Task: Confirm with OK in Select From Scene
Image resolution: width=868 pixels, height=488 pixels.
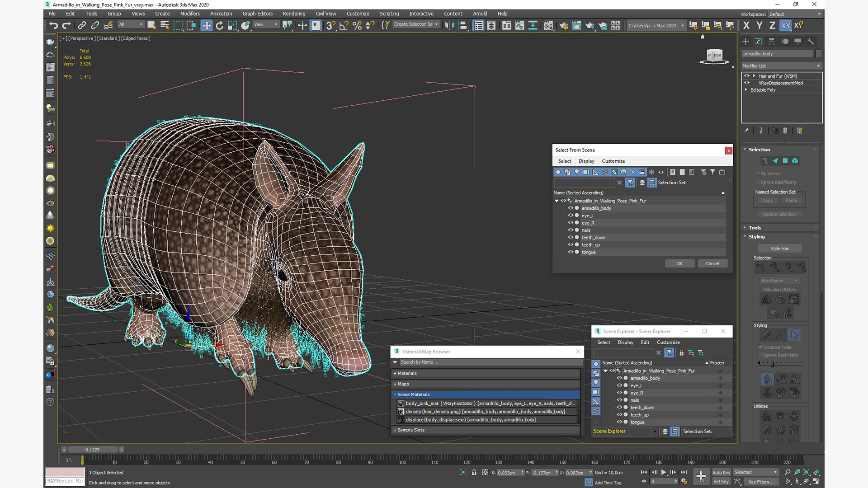Action: [x=679, y=263]
